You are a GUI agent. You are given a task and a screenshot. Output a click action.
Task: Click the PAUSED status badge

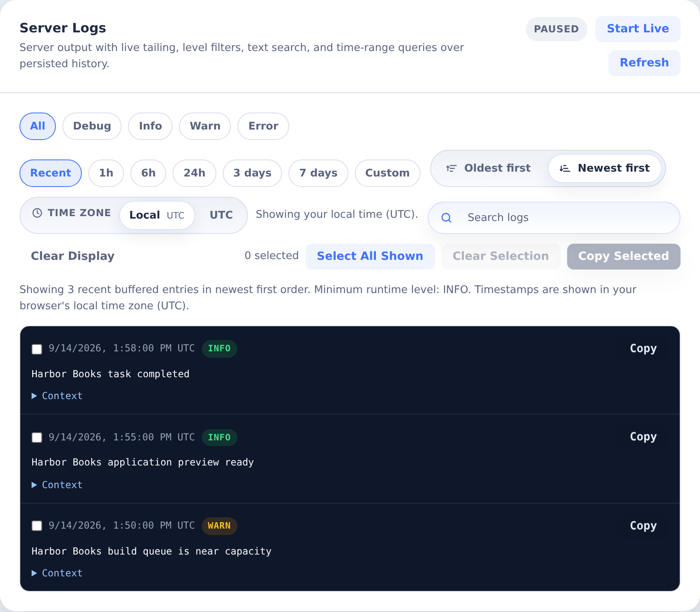coord(557,29)
